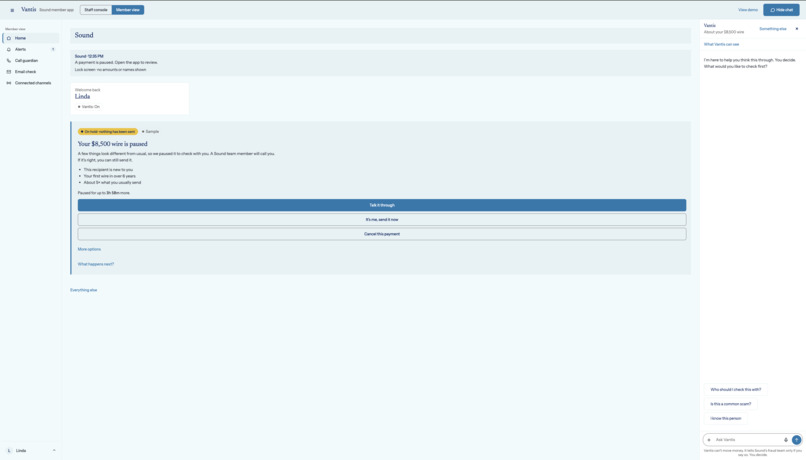Expand What happens next?
This screenshot has height=460, width=806.
tap(96, 264)
